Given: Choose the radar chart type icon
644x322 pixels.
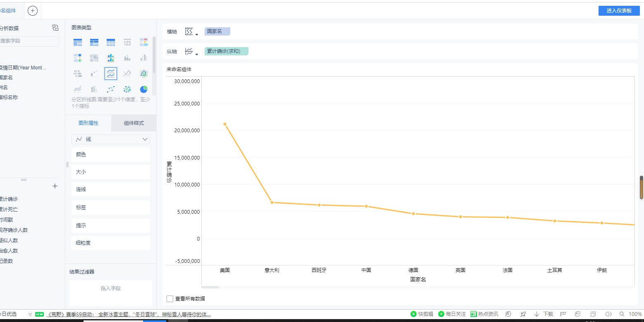Looking at the screenshot, I should 143,74.
